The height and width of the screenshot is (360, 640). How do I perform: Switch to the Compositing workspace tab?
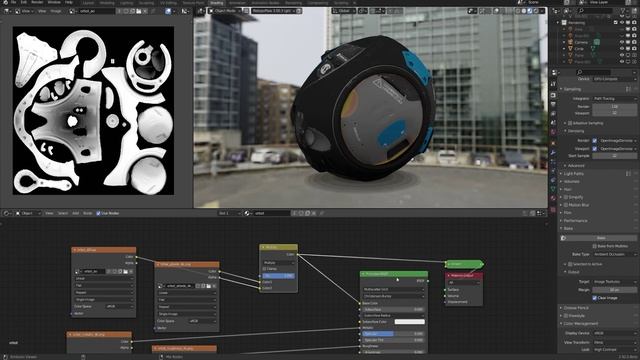click(318, 2)
